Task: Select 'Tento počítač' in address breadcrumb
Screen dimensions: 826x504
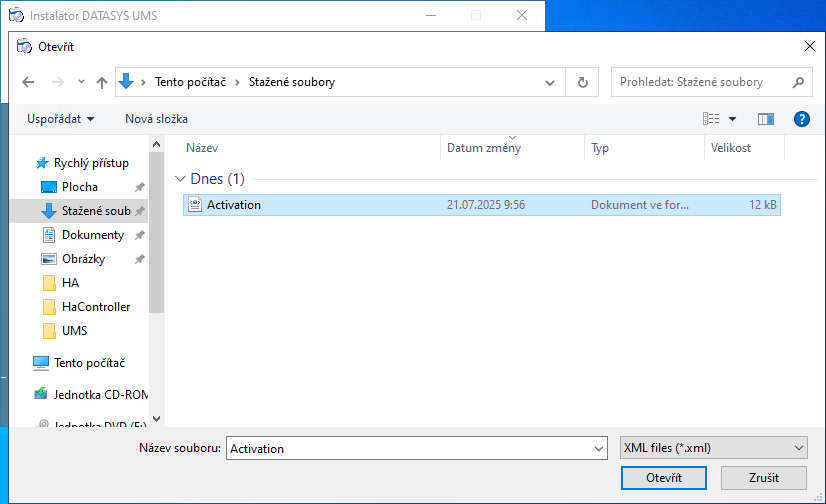Action: point(190,82)
